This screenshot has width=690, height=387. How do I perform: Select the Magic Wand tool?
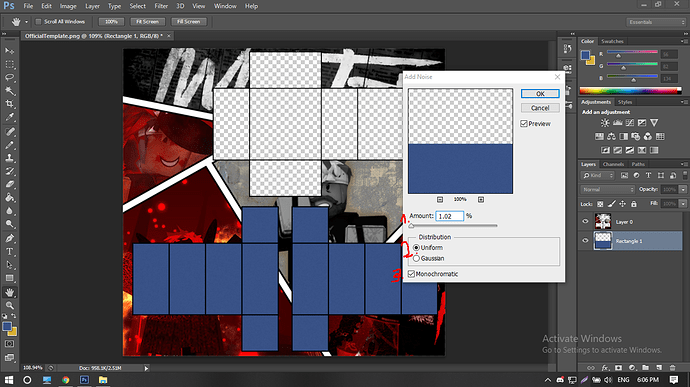point(9,91)
